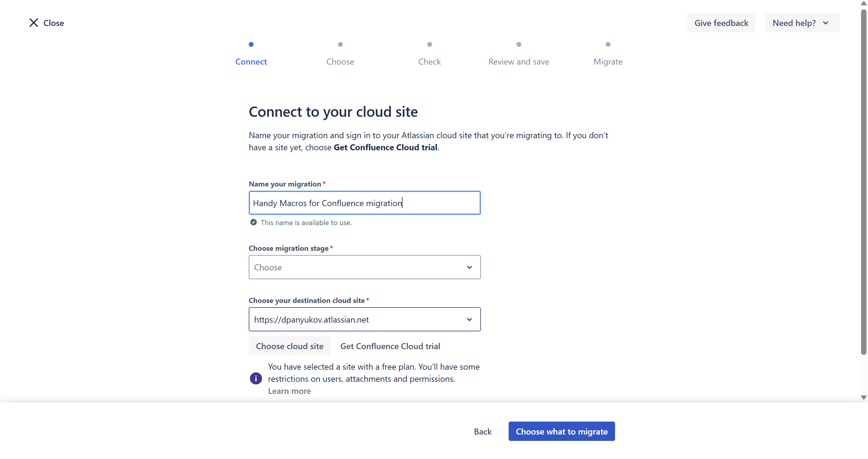The height and width of the screenshot is (459, 868).
Task: Click the info icon beside free plan notice
Action: (256, 378)
